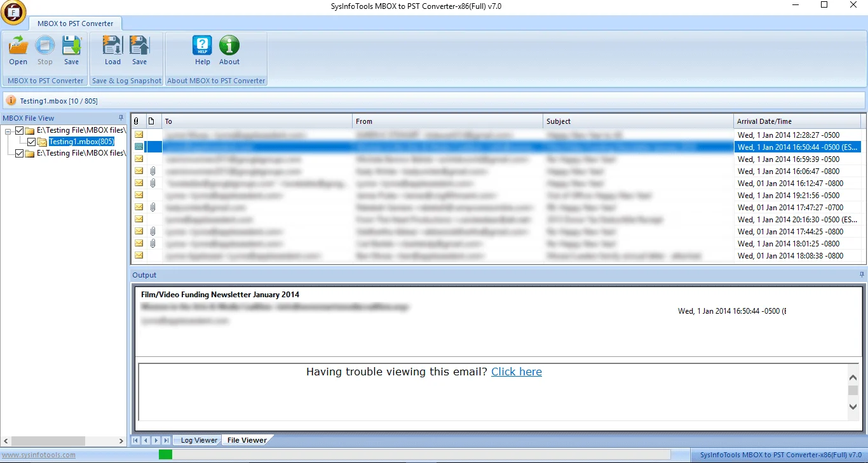868x463 pixels.
Task: Click the date shown in the Output preview header
Action: [732, 311]
